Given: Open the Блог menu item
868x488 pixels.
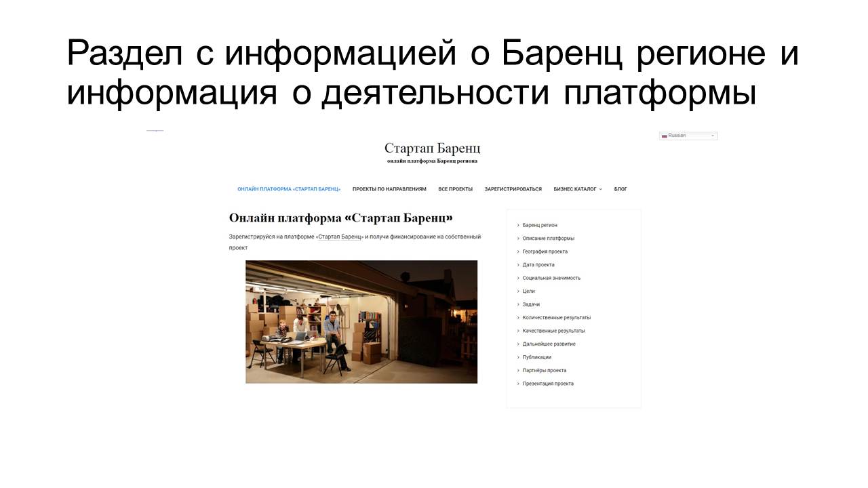Looking at the screenshot, I should [620, 189].
